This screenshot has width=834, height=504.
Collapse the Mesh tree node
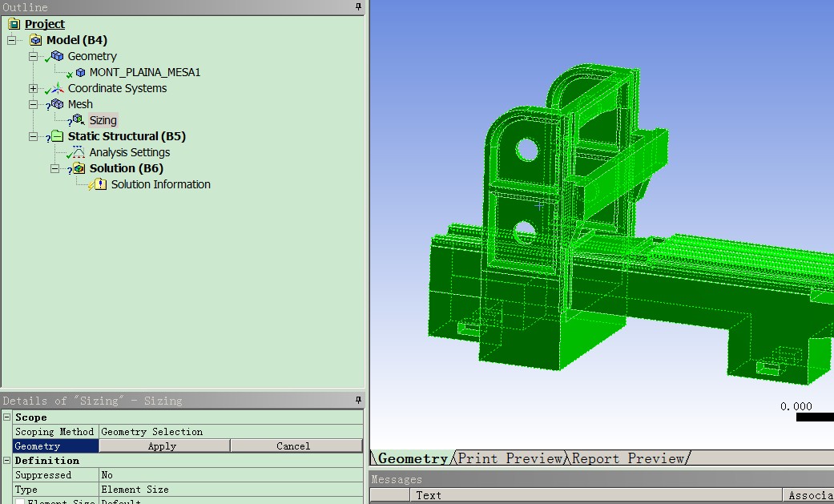point(33,104)
